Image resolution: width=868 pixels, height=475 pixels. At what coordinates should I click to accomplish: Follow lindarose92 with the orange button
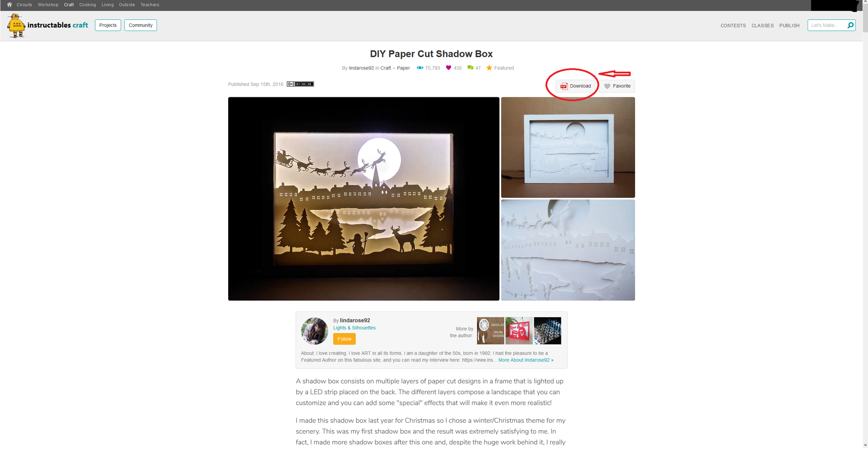click(344, 339)
